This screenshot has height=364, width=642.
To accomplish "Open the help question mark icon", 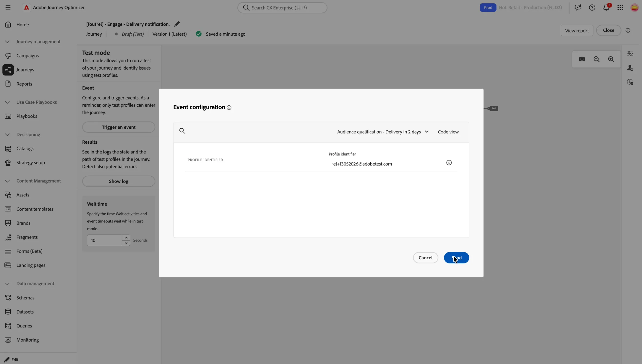I will point(592,8).
